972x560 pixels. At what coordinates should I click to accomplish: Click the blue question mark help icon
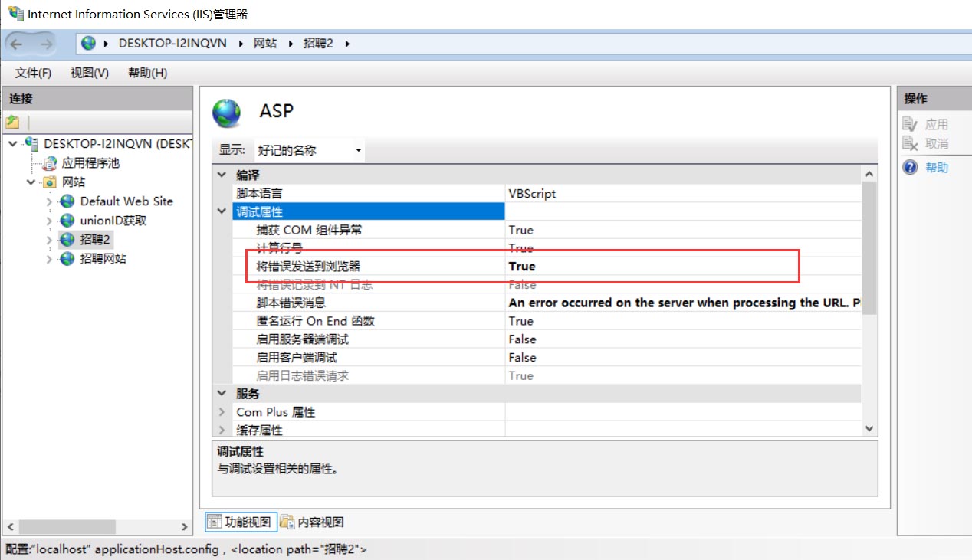tap(909, 168)
